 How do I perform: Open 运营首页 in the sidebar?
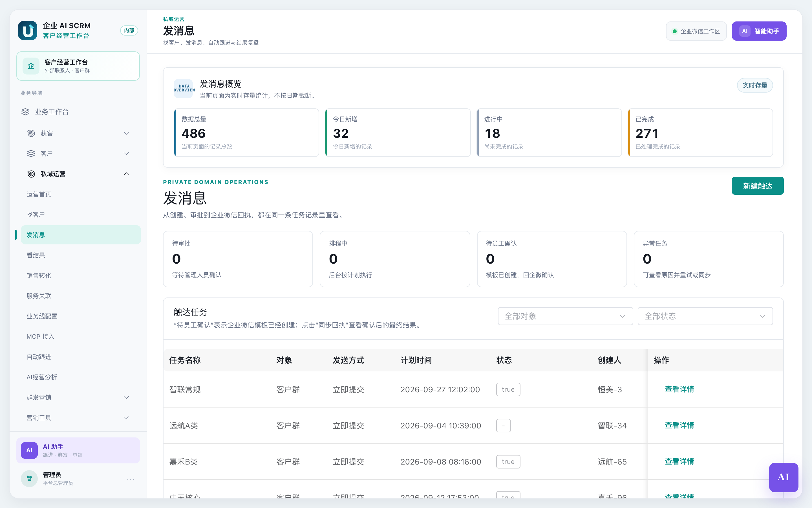pos(81,194)
